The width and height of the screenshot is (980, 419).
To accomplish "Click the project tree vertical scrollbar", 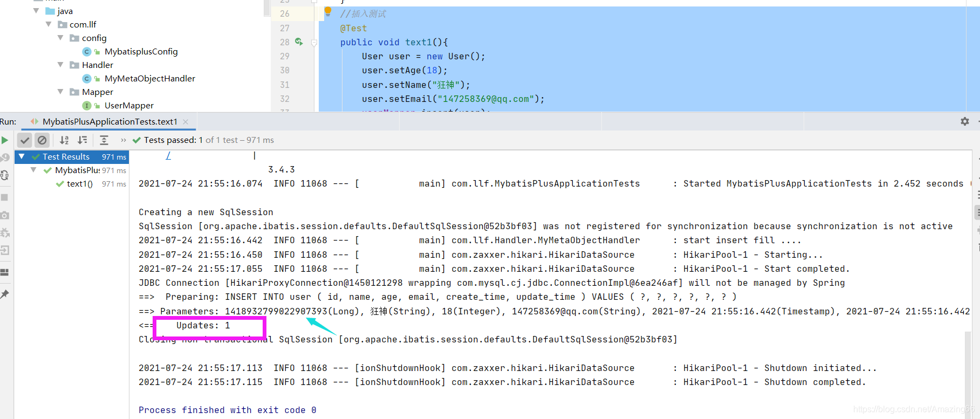I will click(266, 8).
